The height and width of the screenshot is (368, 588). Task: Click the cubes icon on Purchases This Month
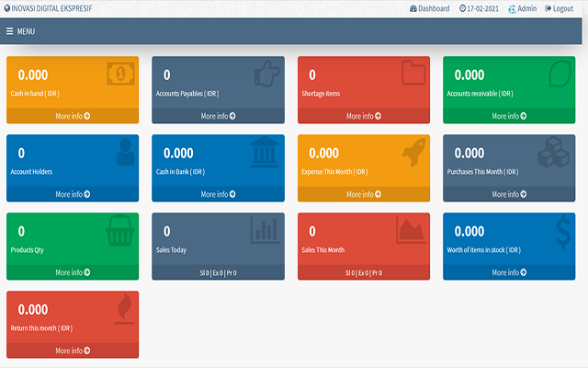tap(558, 152)
